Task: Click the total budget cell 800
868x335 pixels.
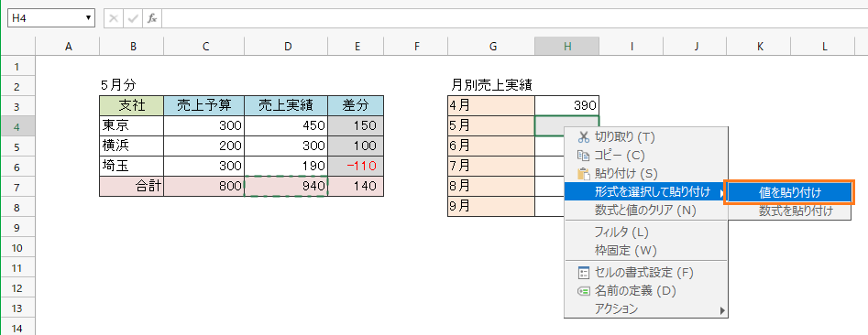Action: 204,187
